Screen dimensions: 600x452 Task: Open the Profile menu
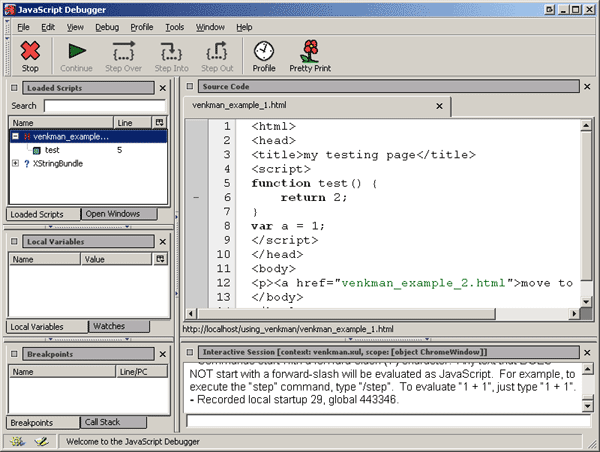pos(142,27)
